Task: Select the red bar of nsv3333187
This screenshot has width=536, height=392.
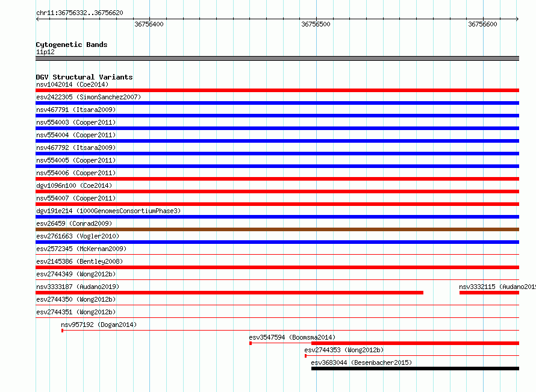Action: click(229, 293)
